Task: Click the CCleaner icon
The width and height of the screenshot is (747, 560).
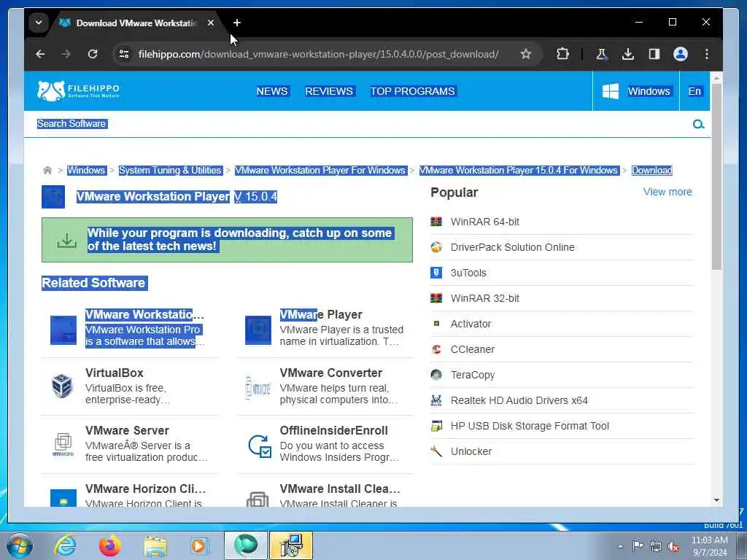Action: click(436, 349)
